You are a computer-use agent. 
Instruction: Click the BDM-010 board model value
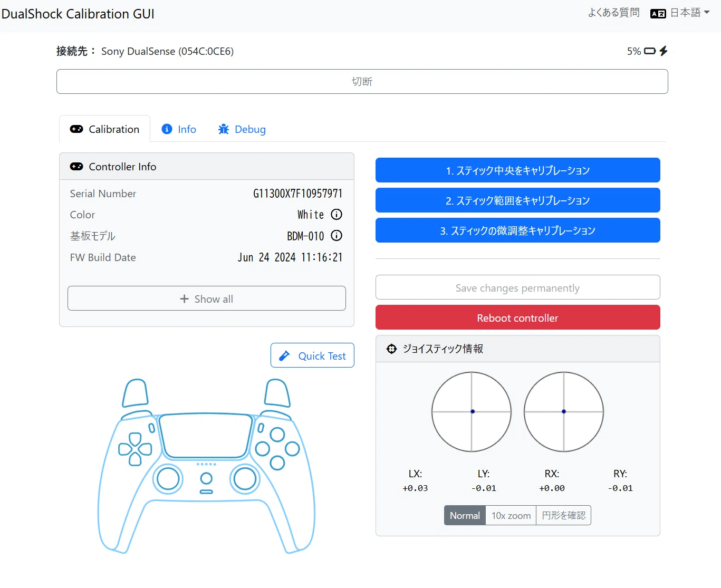[x=305, y=236]
